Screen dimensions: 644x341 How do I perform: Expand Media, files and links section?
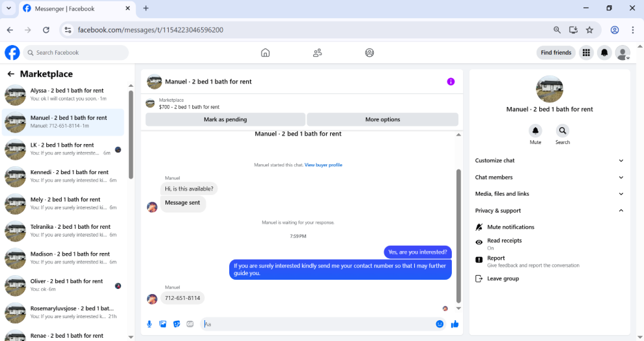549,194
